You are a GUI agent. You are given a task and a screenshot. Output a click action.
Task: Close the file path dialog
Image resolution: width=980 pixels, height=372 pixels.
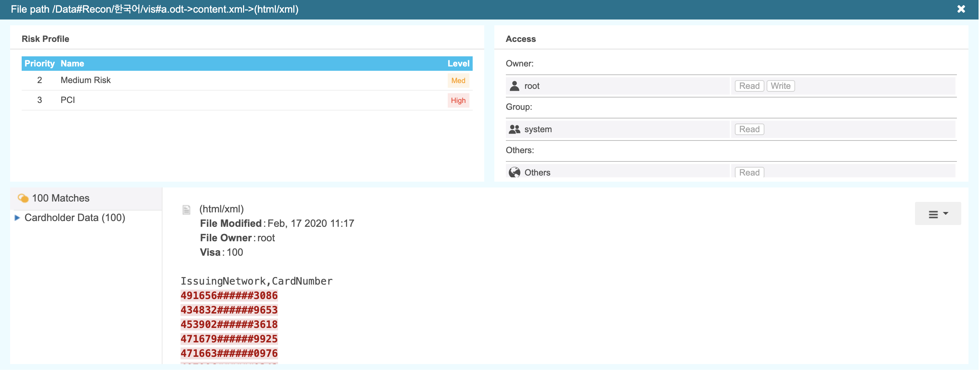[961, 9]
